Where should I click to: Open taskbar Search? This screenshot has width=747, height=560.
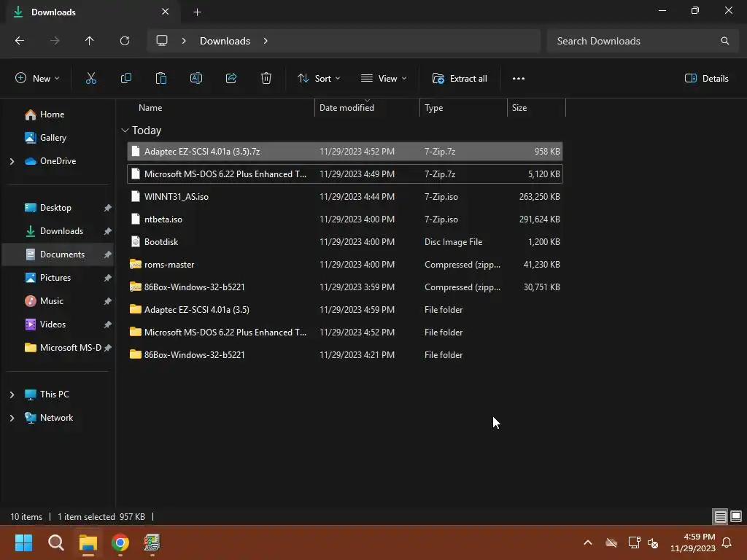[55, 542]
